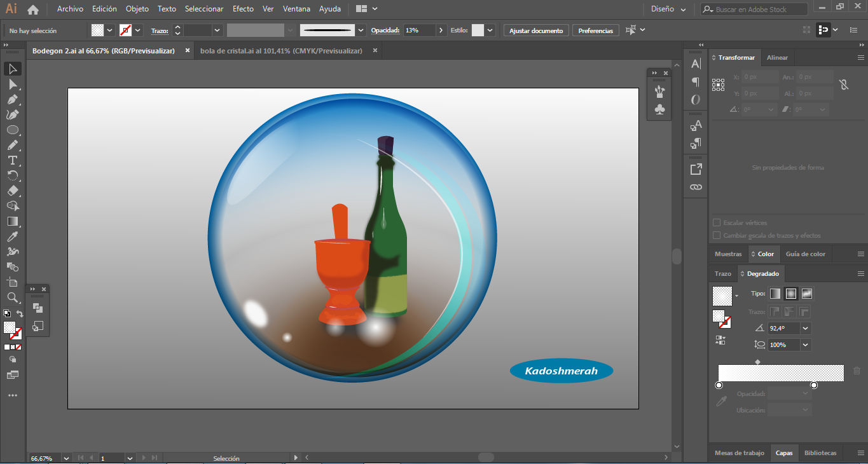Select the Curvature tool
Image resolution: width=868 pixels, height=464 pixels.
coord(12,114)
